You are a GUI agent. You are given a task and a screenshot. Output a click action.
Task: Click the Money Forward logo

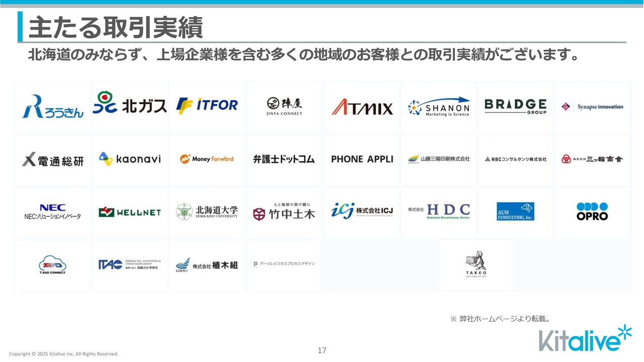point(207,159)
